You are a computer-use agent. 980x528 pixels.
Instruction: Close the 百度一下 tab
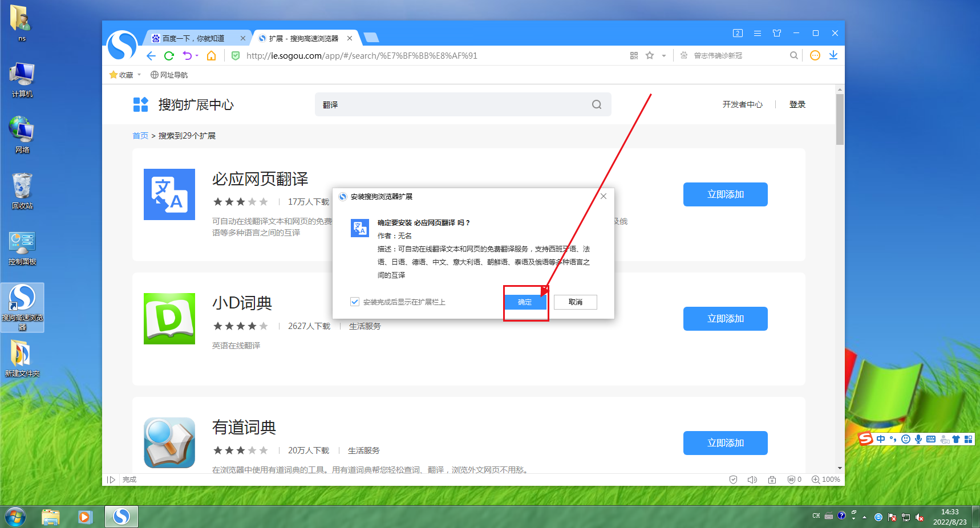tap(243, 38)
